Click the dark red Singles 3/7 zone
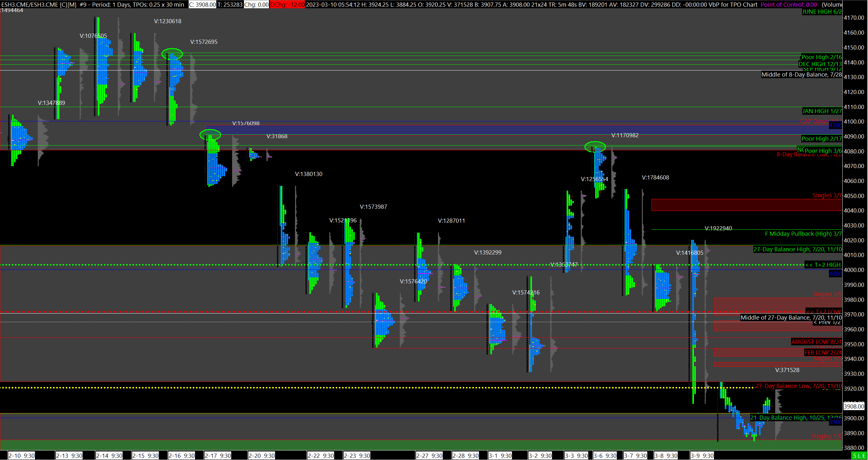Image resolution: width=868 pixels, height=460 pixels. coord(746,205)
